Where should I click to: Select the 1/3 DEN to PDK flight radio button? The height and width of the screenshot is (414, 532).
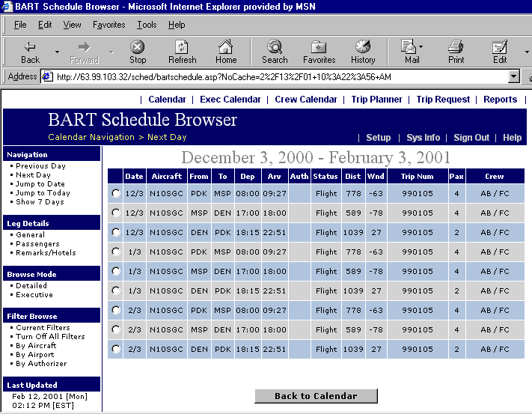tap(115, 290)
